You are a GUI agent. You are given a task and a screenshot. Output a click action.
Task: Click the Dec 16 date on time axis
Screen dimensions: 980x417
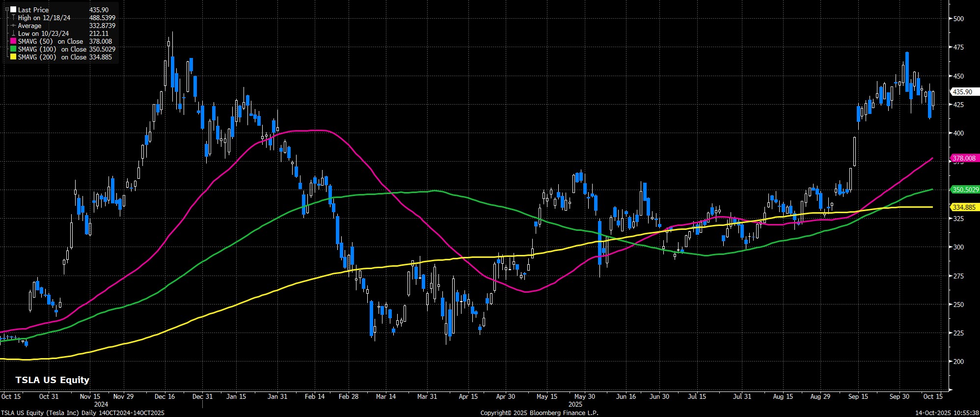tap(164, 396)
